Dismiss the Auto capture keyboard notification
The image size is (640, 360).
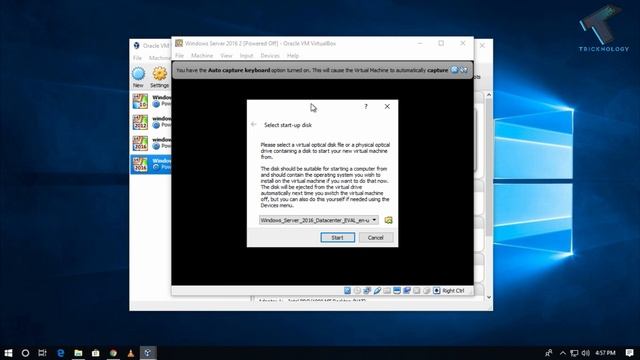pyautogui.click(x=455, y=70)
